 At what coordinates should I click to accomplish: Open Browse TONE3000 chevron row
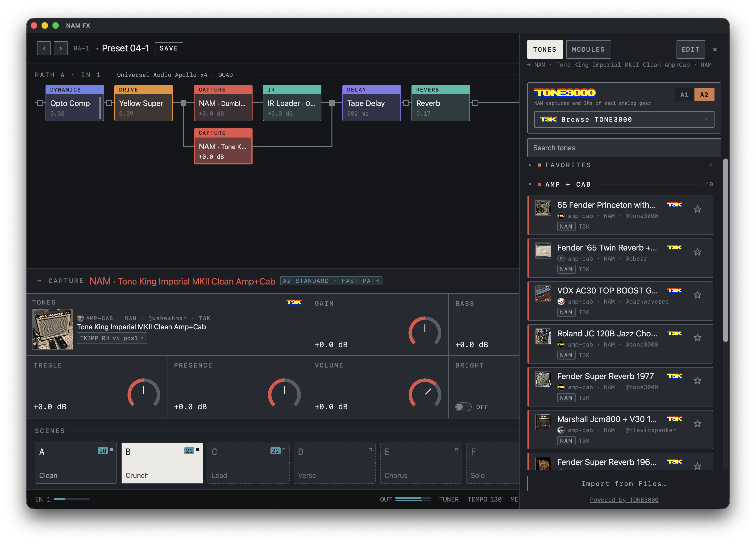624,119
